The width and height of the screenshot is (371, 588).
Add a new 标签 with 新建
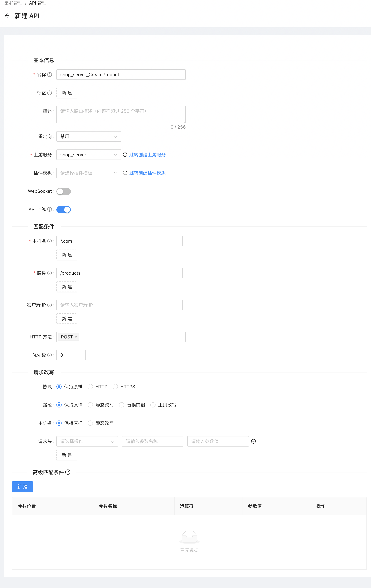point(67,93)
